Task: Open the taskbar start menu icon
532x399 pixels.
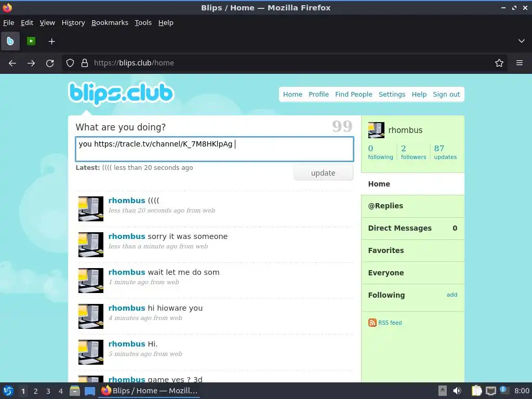Action: [8, 391]
